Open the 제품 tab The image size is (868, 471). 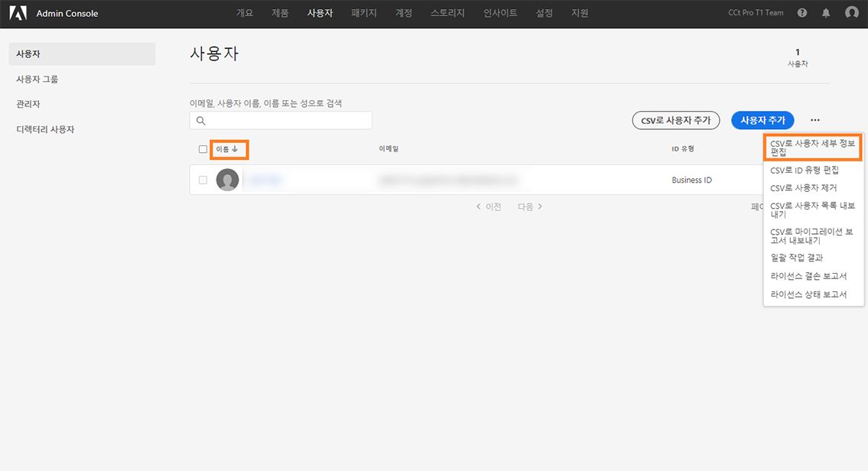click(x=280, y=13)
